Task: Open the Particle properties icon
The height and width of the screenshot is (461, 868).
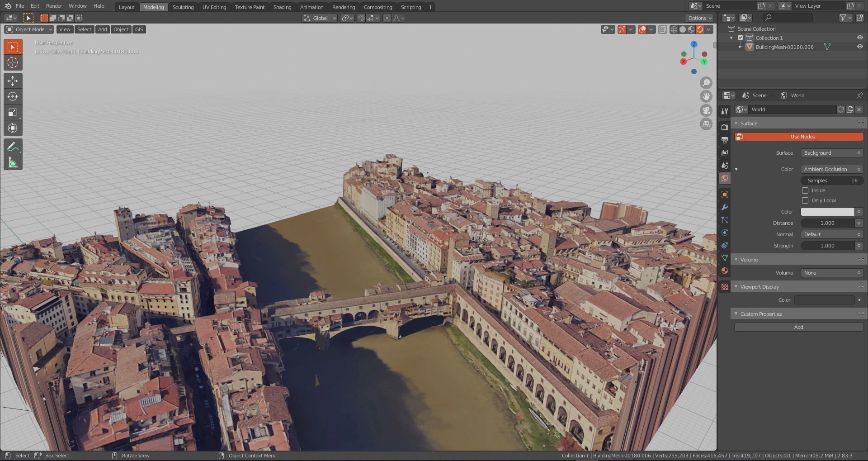Action: click(725, 220)
